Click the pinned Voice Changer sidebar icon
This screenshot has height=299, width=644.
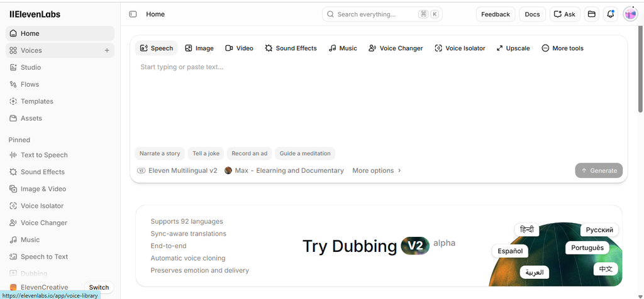(x=13, y=223)
